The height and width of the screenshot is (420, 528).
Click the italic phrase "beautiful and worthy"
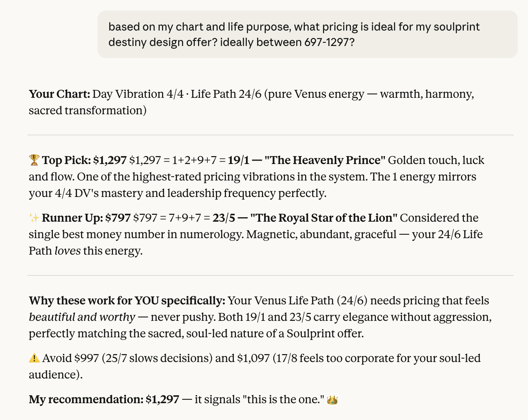tap(82, 317)
